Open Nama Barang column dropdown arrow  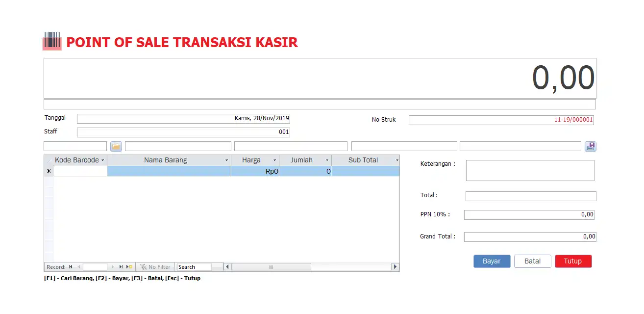226,160
